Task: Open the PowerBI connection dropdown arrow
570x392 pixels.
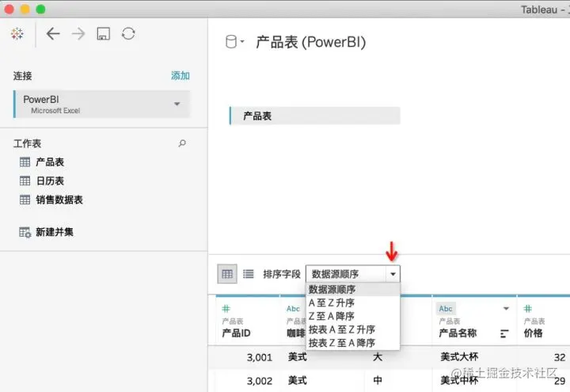Action: tap(177, 104)
